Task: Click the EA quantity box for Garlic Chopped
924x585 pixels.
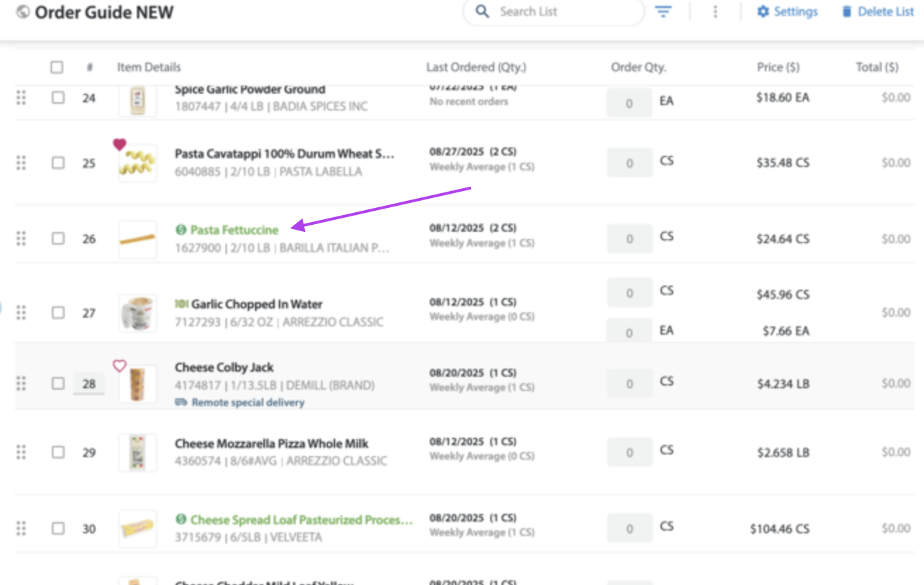Action: pos(629,332)
